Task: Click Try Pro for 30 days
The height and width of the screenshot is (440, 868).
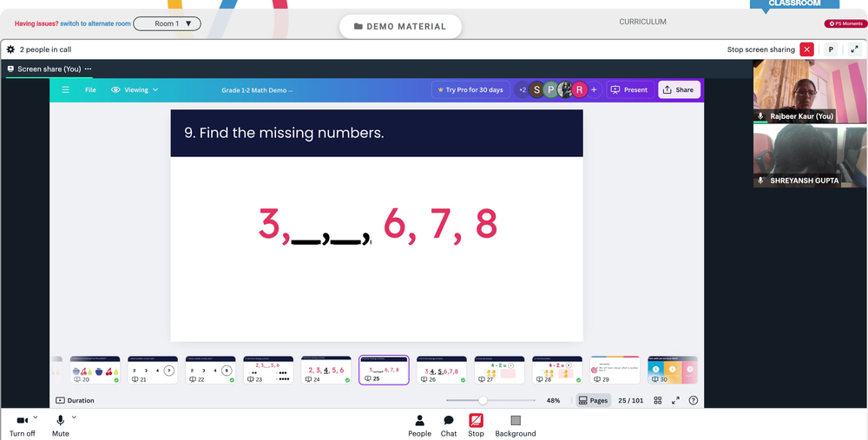Action: pyautogui.click(x=470, y=89)
